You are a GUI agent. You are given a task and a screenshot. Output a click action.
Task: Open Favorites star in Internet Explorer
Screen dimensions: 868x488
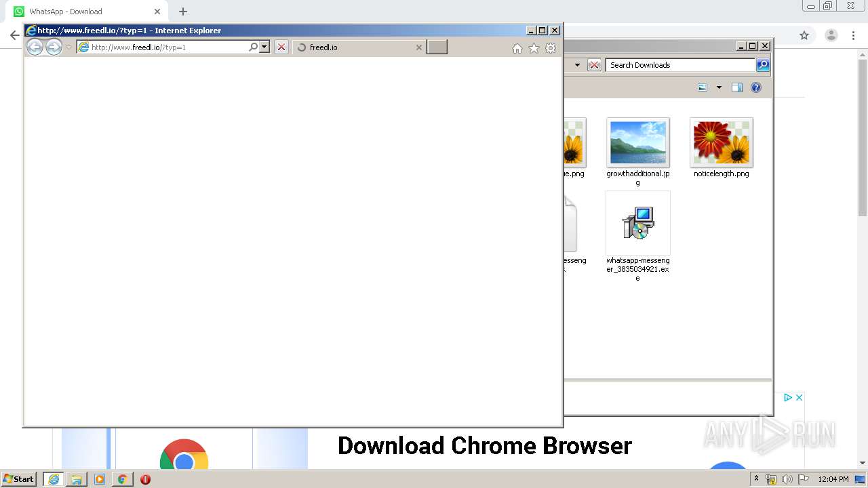534,48
